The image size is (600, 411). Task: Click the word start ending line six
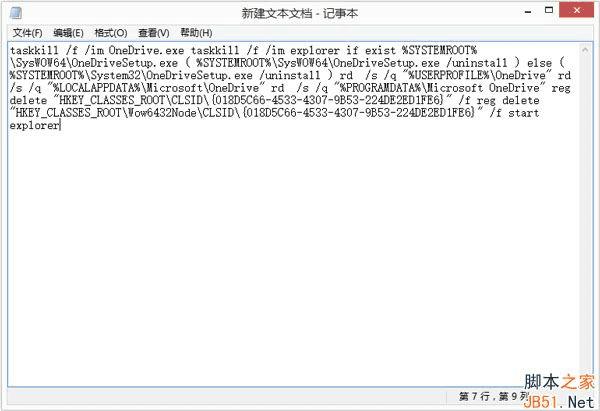coord(523,113)
